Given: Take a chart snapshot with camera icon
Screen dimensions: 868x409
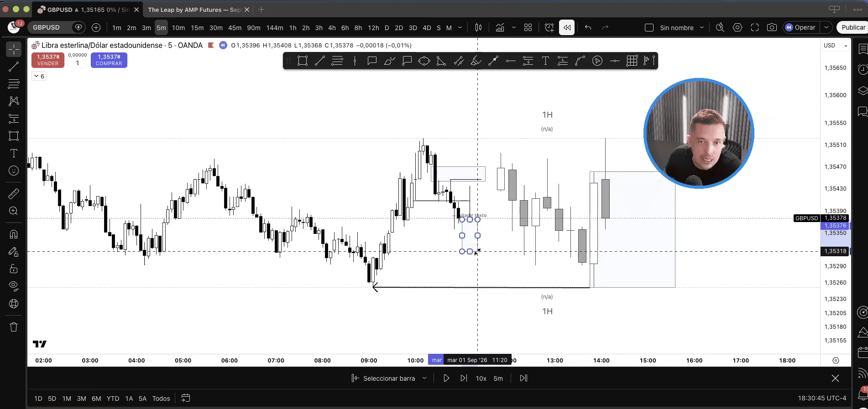Looking at the screenshot, I should [x=772, y=27].
